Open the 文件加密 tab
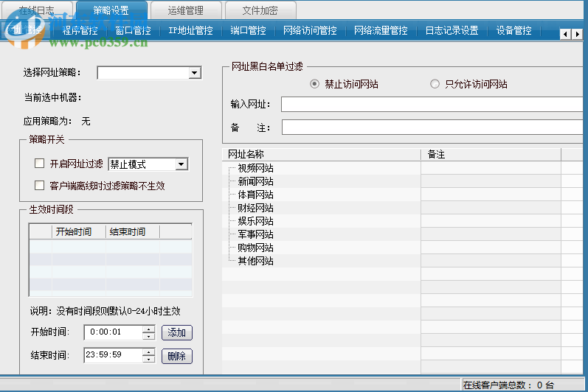Screen dimensions: 588x392 260,10
